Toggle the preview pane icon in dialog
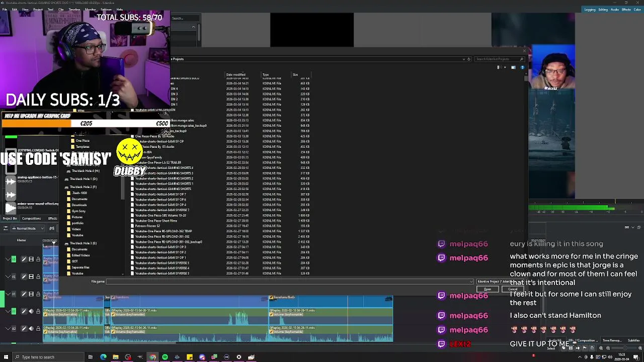This screenshot has height=362, width=644. (513, 67)
